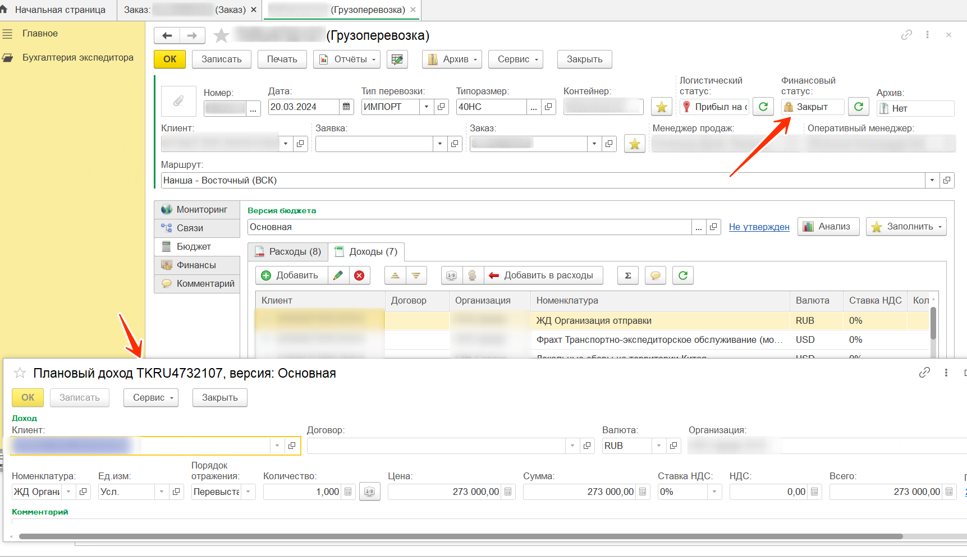Add Грузоперевозка form to favorites star
Image resolution: width=967 pixels, height=560 pixels.
click(222, 35)
